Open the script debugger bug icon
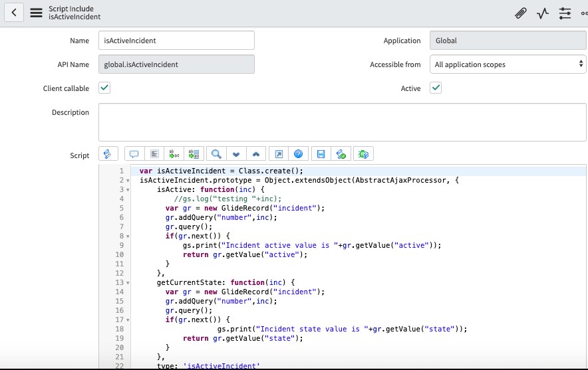588x370 pixels. (x=363, y=154)
